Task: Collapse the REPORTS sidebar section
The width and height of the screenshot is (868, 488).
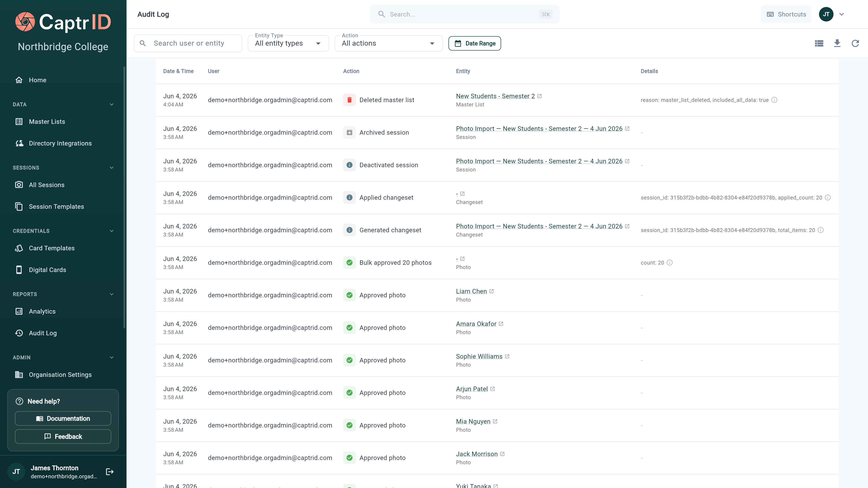Action: tap(111, 294)
